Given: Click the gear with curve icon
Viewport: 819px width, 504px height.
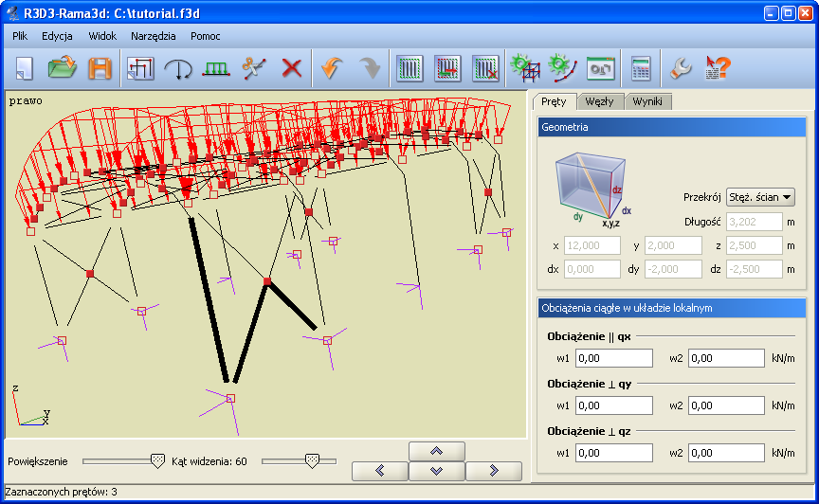Looking at the screenshot, I should tap(563, 68).
